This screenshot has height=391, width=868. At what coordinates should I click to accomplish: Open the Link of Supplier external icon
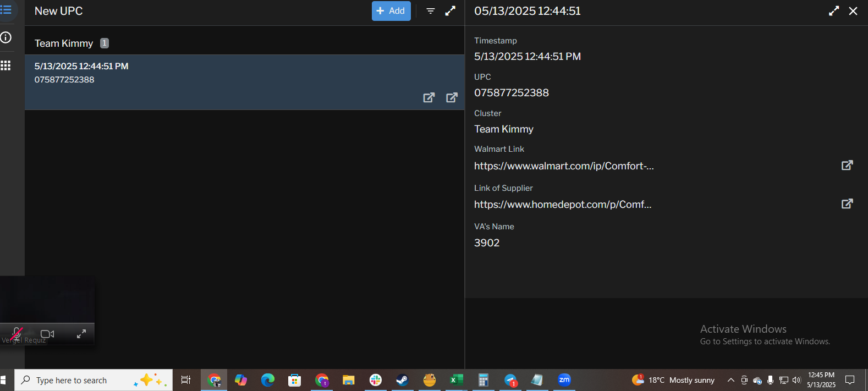pos(847,203)
